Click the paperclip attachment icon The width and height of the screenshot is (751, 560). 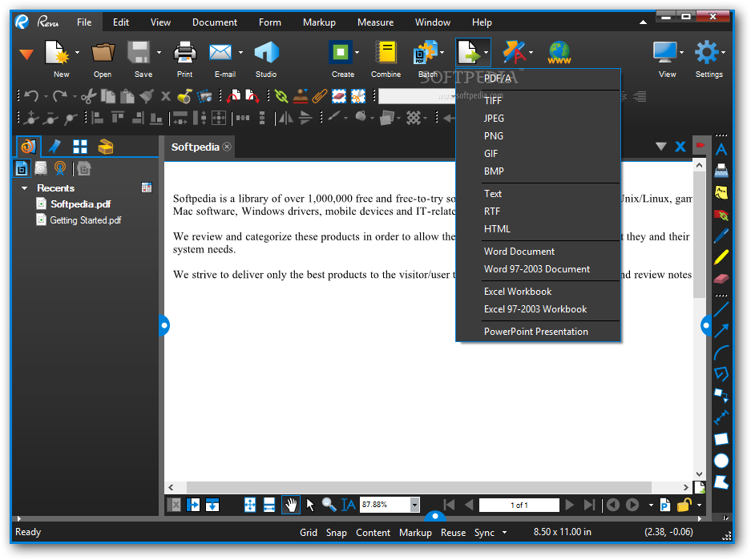tap(320, 96)
